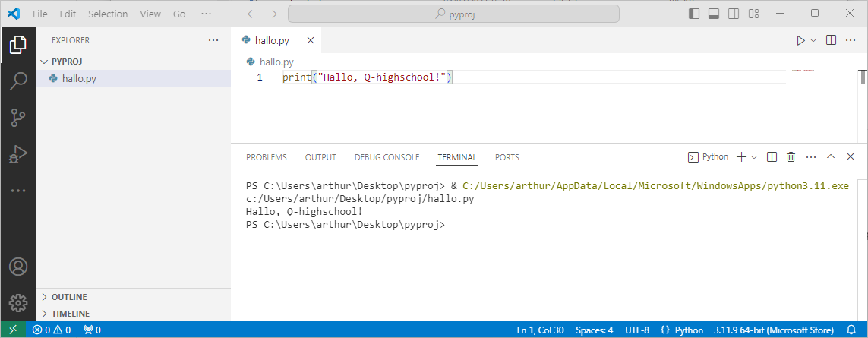Open Explorer Views and More Actions ellipsis
Image resolution: width=868 pixels, height=338 pixels.
(x=213, y=40)
